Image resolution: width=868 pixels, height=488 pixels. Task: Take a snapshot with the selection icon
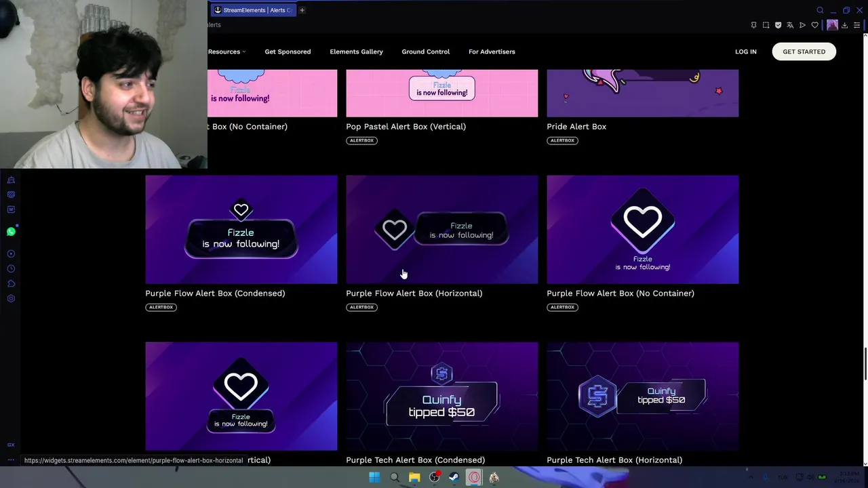coord(766,25)
